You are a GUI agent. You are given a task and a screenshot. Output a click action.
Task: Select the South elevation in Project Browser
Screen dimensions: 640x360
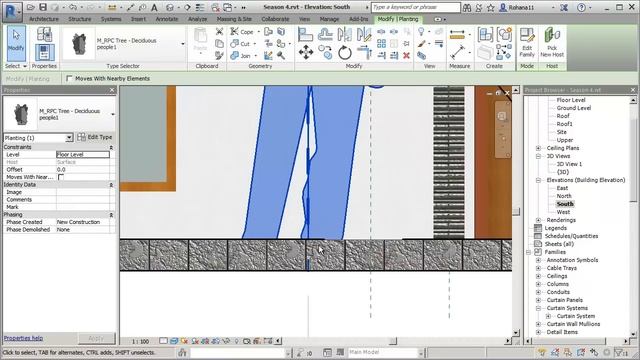pyautogui.click(x=565, y=204)
